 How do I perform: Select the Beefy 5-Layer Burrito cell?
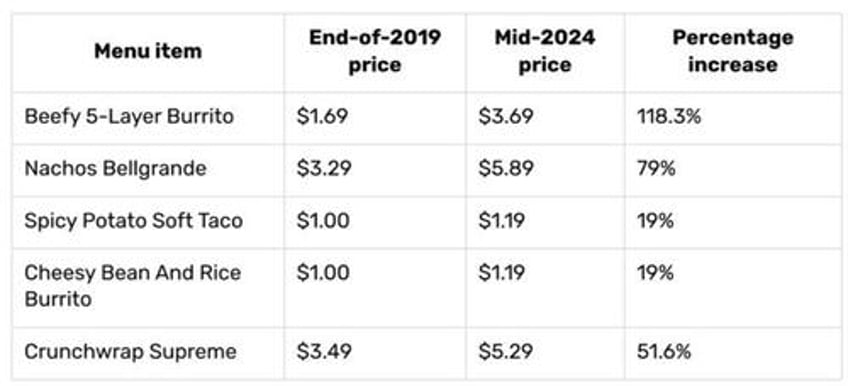coord(148,117)
